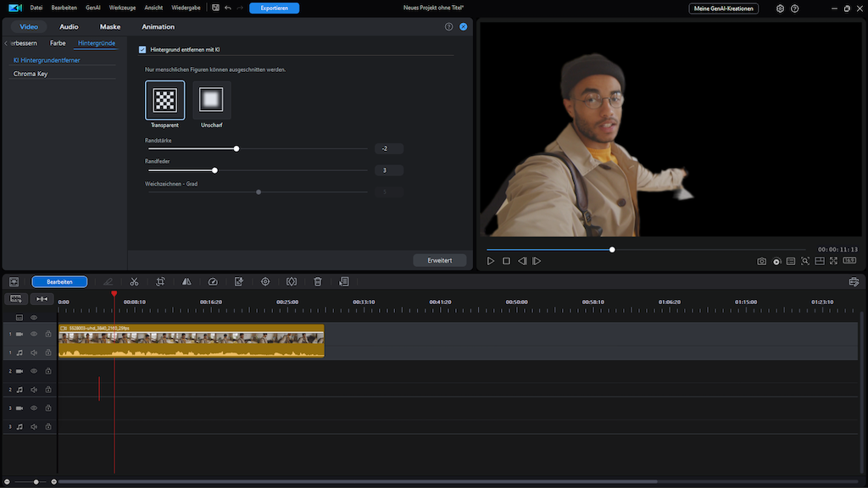The height and width of the screenshot is (488, 868).
Task: Click the flip mirror icon in toolbar
Action: 186,281
